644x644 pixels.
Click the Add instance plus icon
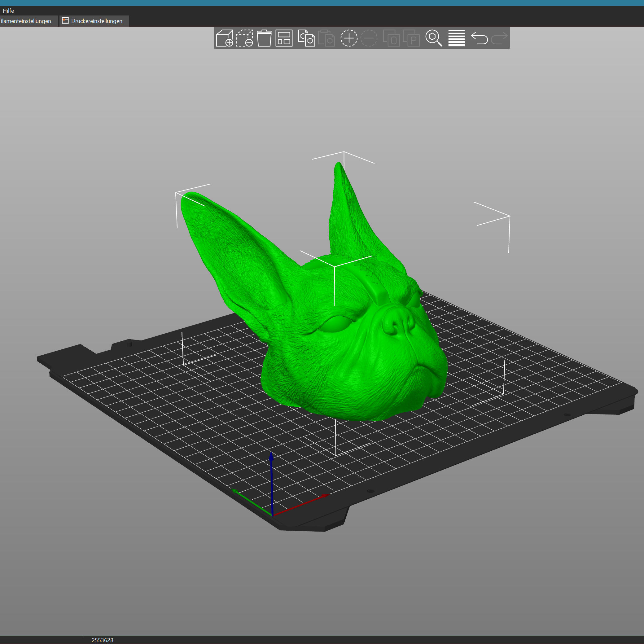(349, 38)
